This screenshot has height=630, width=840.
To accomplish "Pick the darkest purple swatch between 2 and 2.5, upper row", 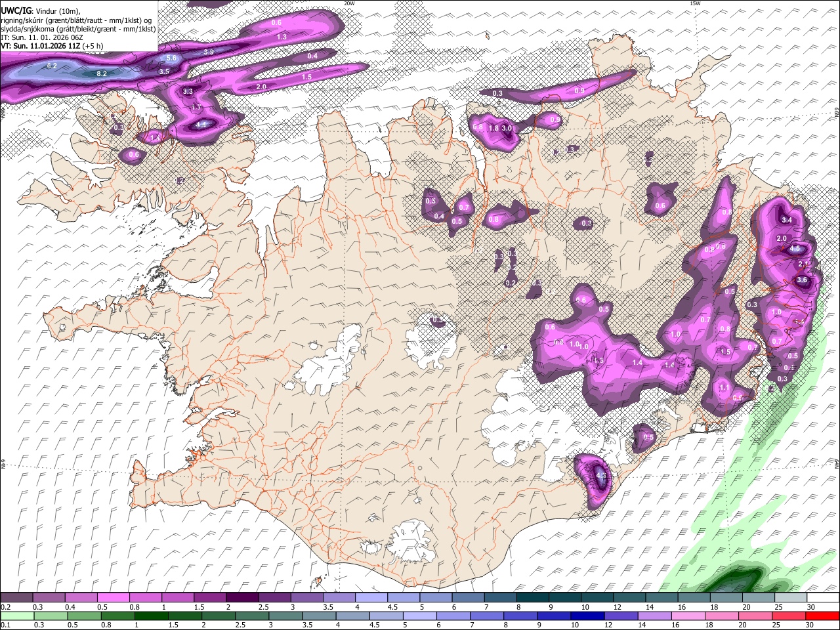I will pos(243,598).
